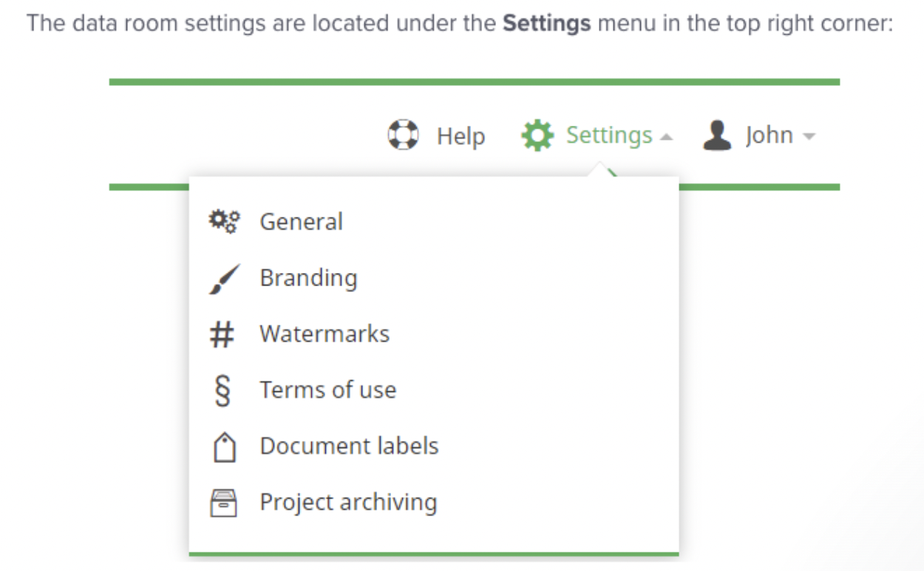Open the General settings entry
This screenshot has height=571, width=924.
(x=301, y=222)
